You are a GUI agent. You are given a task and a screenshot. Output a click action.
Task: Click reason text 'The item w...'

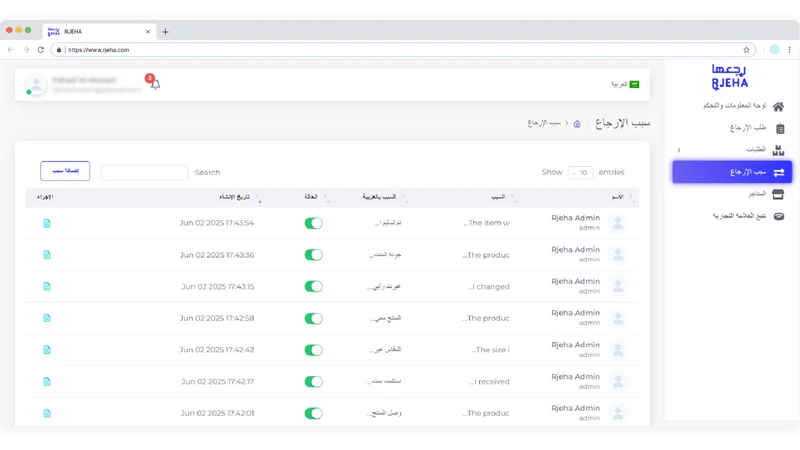[x=486, y=223]
